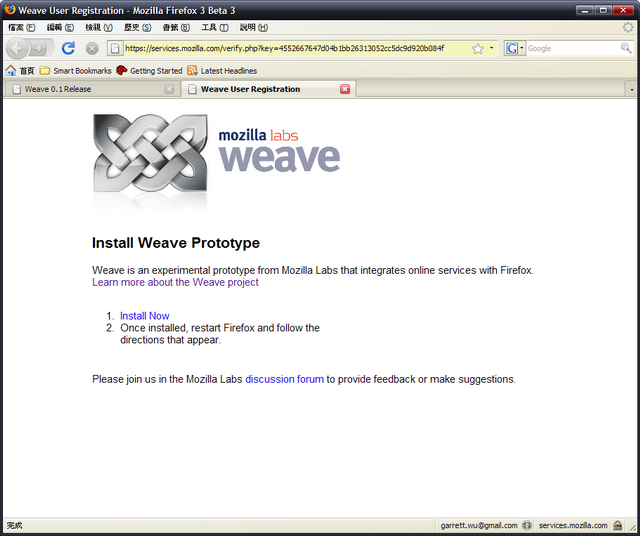Click the Back navigation arrow button

tap(17, 49)
